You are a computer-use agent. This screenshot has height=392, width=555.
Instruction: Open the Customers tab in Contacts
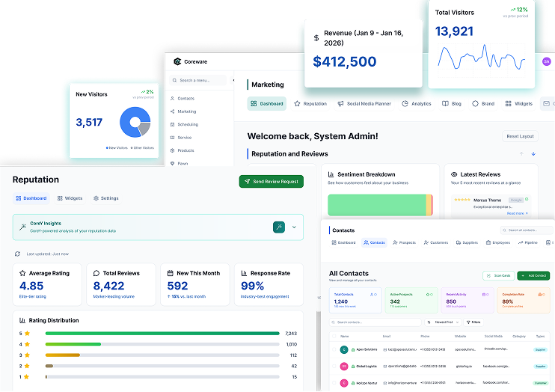click(x=436, y=242)
